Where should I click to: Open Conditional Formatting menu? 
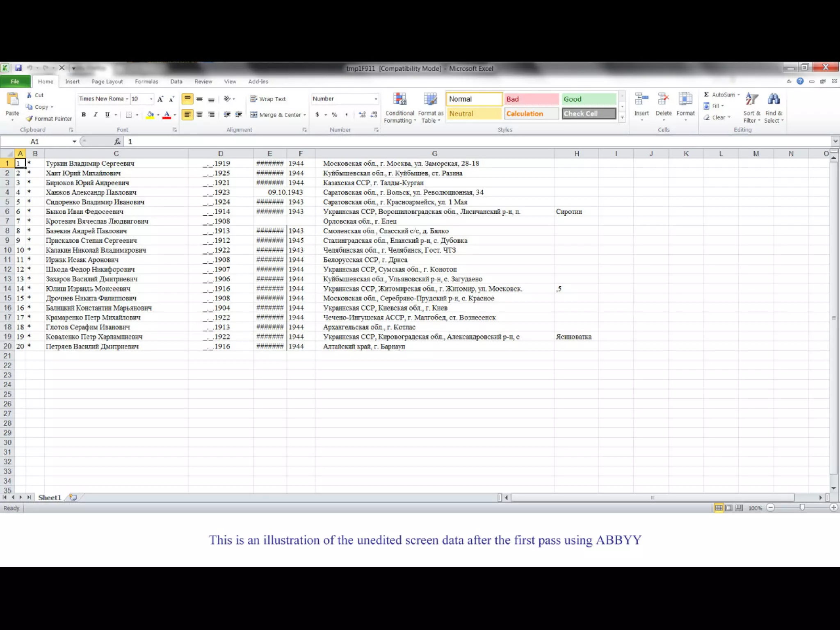click(400, 108)
